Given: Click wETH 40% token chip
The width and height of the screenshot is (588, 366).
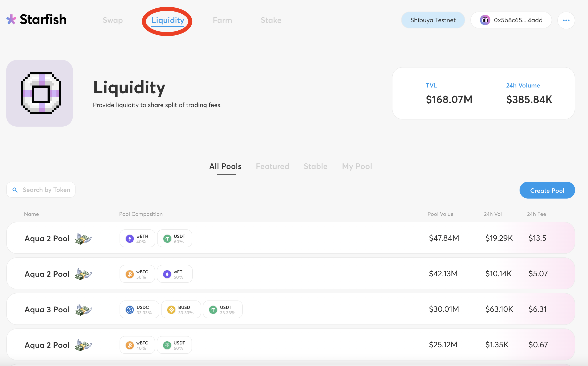Looking at the screenshot, I should pyautogui.click(x=137, y=239).
